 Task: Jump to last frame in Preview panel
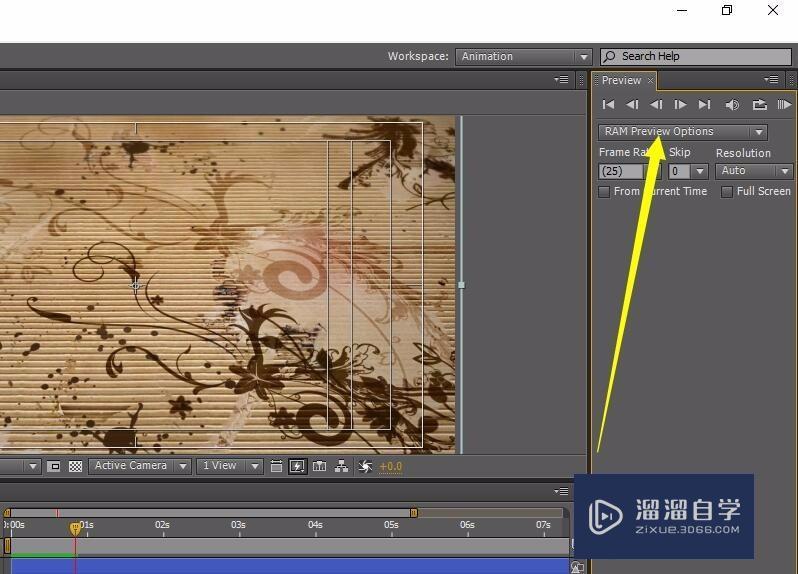[x=704, y=104]
